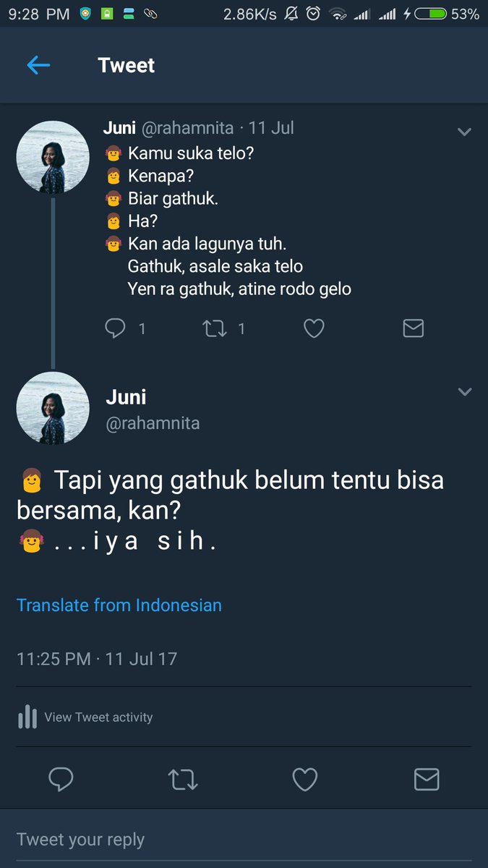
Task: Open @rahamnita handle on main tweet
Action: 153,424
